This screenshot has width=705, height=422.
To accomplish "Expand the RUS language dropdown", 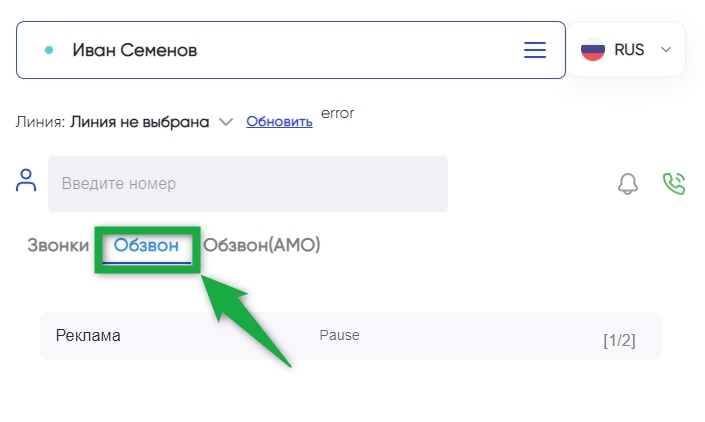I will click(666, 49).
